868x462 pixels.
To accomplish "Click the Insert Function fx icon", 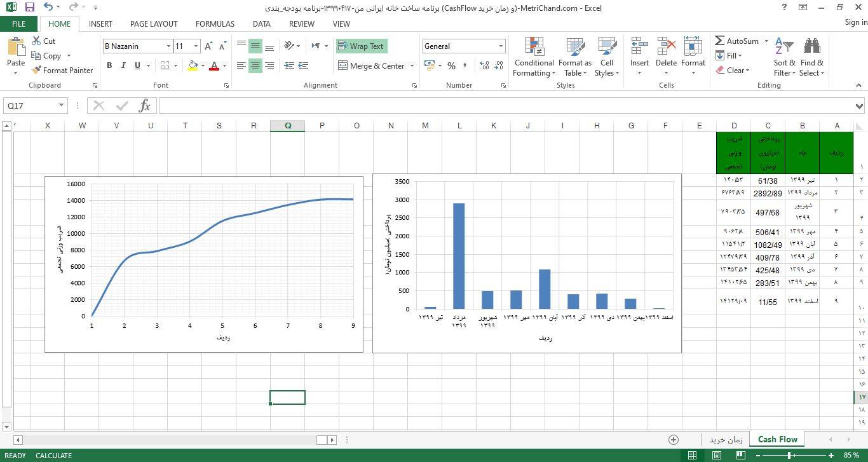I will click(x=145, y=105).
